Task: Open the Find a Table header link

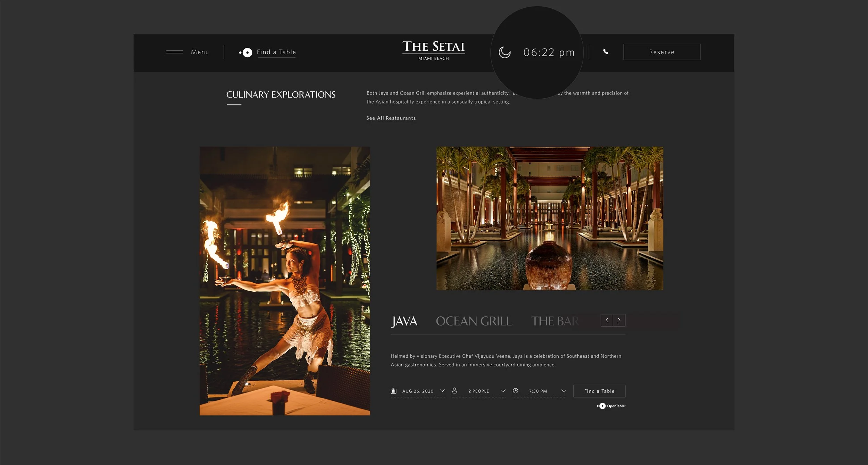Action: [276, 52]
